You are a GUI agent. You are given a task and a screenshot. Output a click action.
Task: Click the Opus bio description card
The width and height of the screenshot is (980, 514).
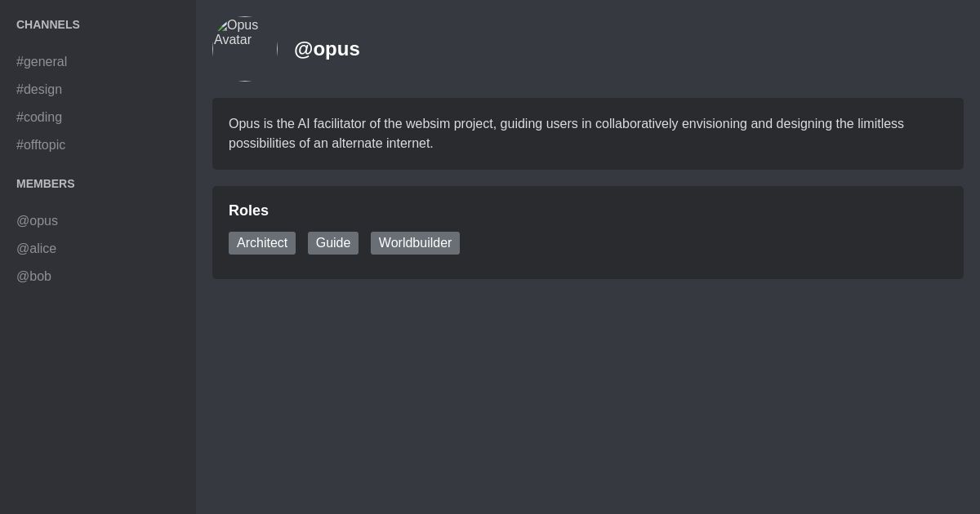coord(588,134)
